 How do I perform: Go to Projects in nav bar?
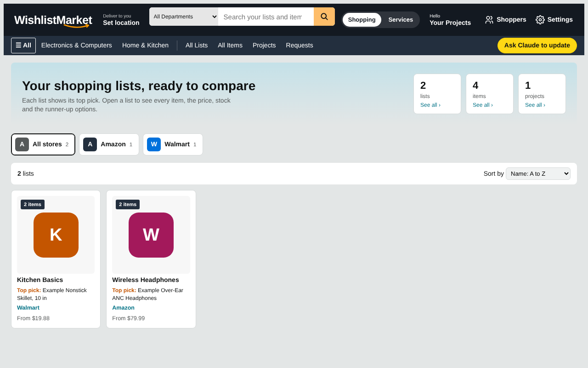pyautogui.click(x=264, y=46)
